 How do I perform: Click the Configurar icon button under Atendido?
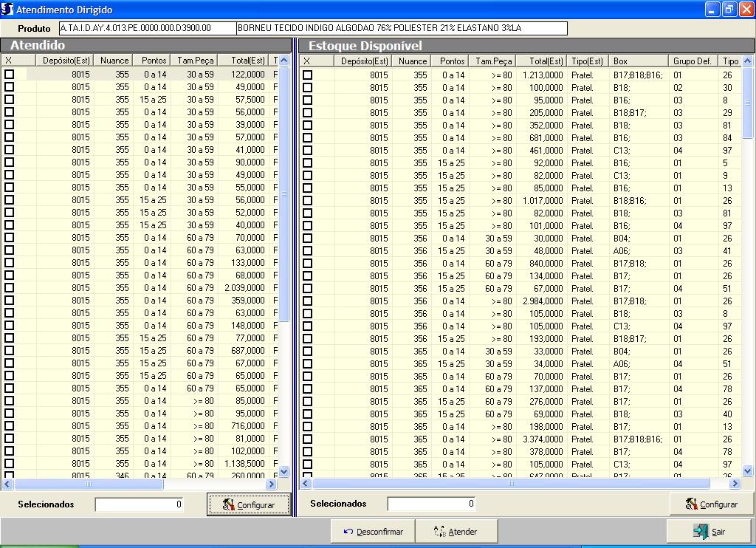248,504
